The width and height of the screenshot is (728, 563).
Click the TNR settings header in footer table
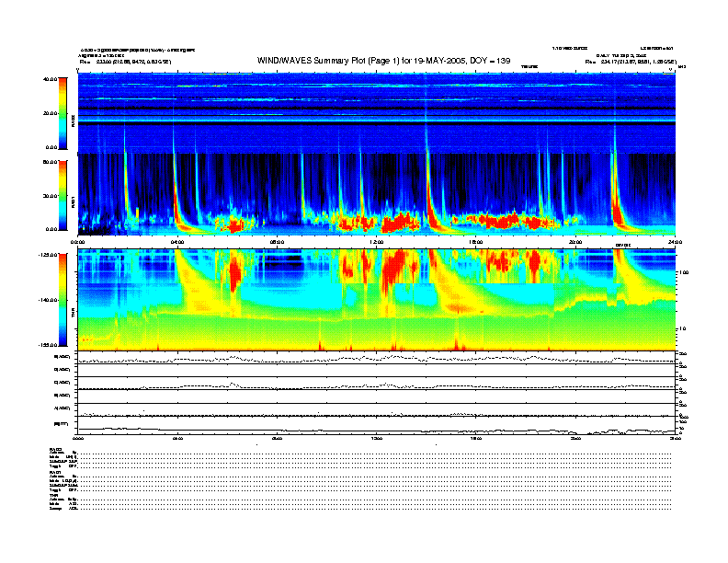[x=53, y=496]
